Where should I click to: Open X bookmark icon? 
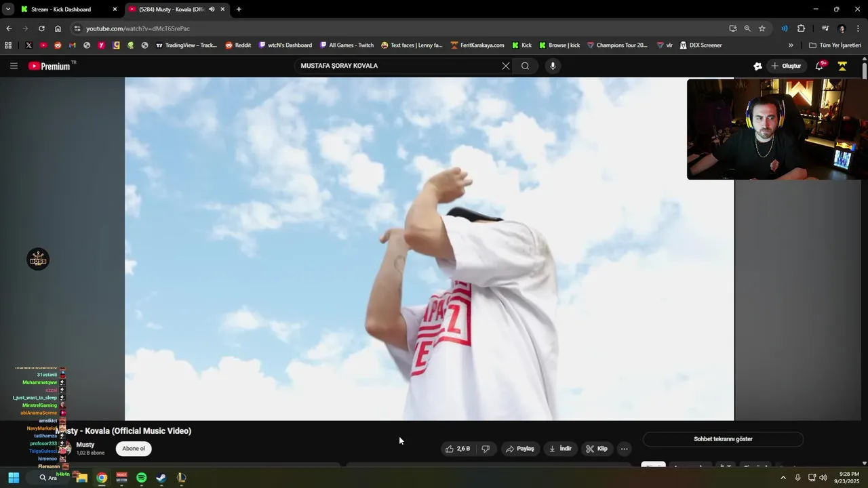[28, 45]
